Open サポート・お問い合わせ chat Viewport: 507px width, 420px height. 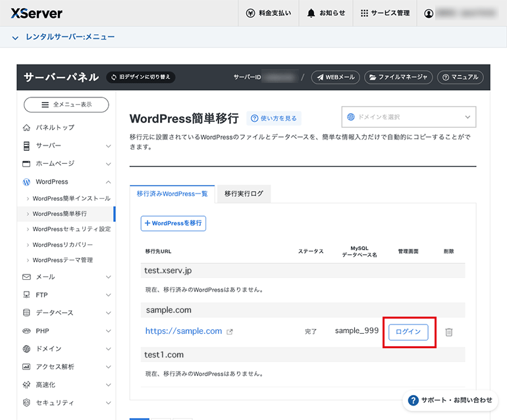coord(450,400)
